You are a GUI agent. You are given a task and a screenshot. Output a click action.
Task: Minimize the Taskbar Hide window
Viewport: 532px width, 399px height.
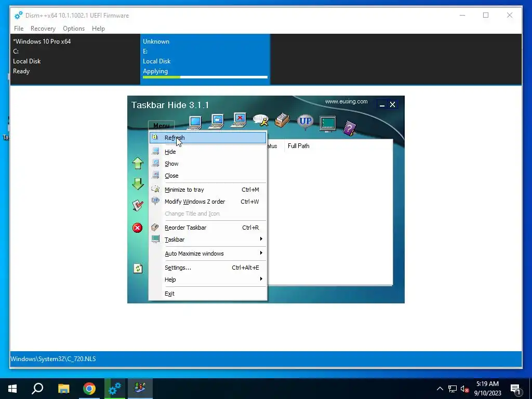pyautogui.click(x=382, y=105)
